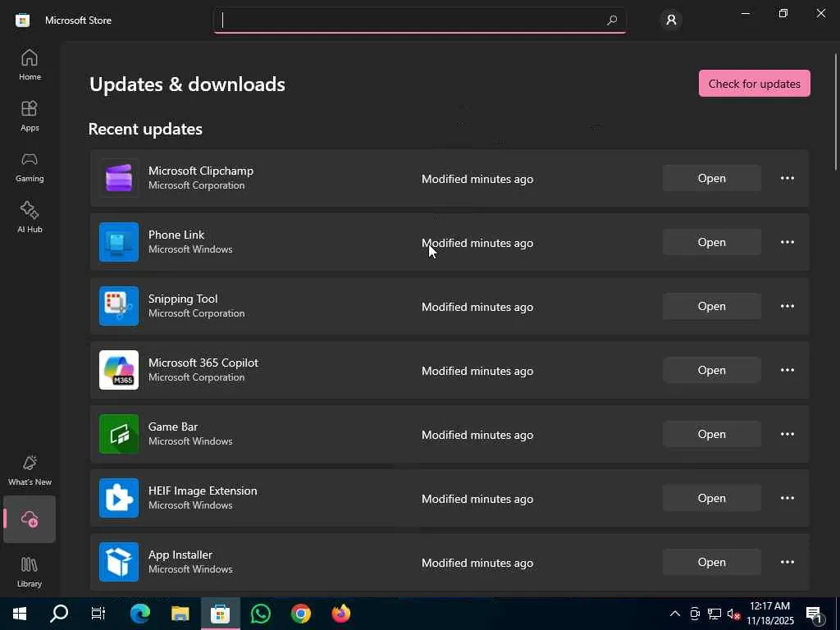Open Phone Link
This screenshot has width=840, height=630.
click(x=711, y=242)
